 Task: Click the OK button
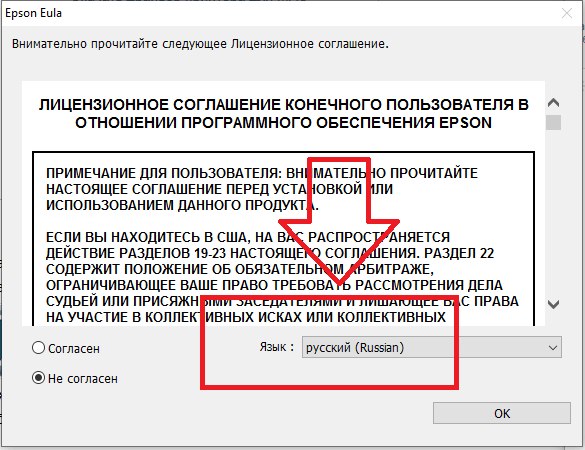(502, 413)
